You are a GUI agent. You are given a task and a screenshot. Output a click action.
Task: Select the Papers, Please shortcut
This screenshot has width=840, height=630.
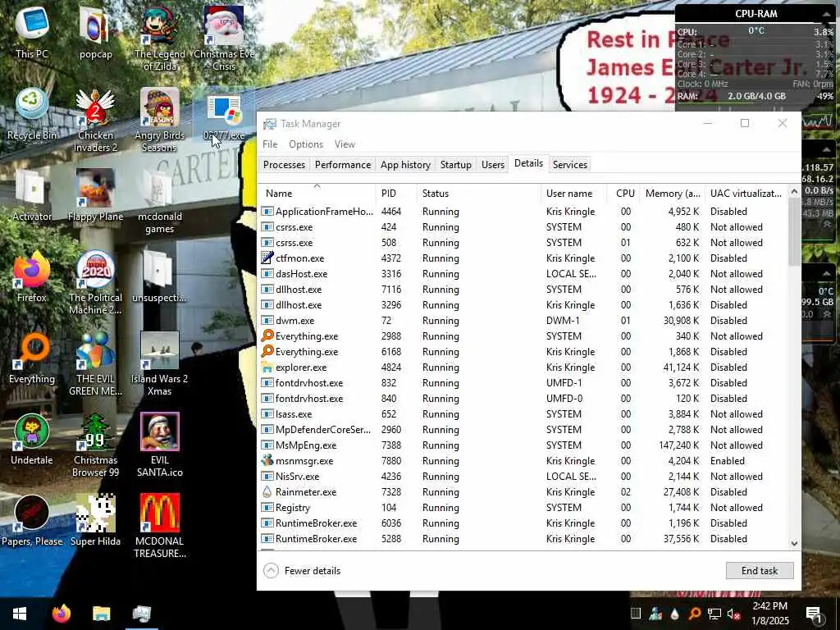[32, 521]
